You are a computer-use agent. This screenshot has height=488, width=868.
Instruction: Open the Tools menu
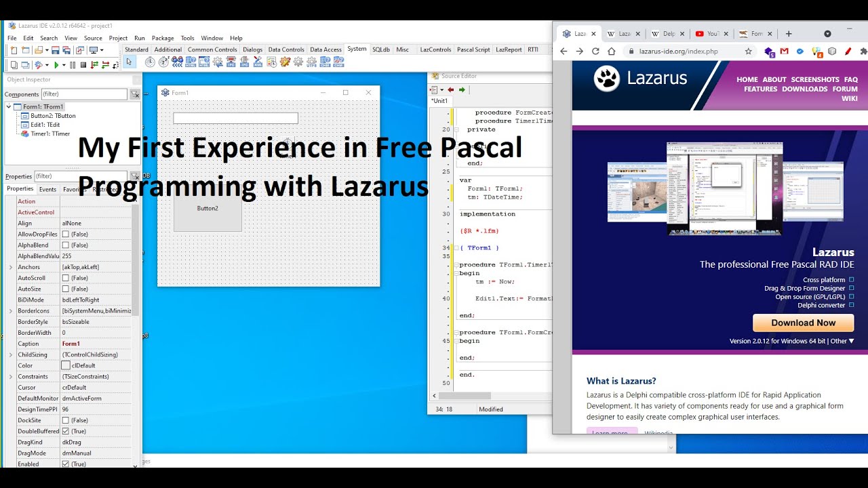187,38
